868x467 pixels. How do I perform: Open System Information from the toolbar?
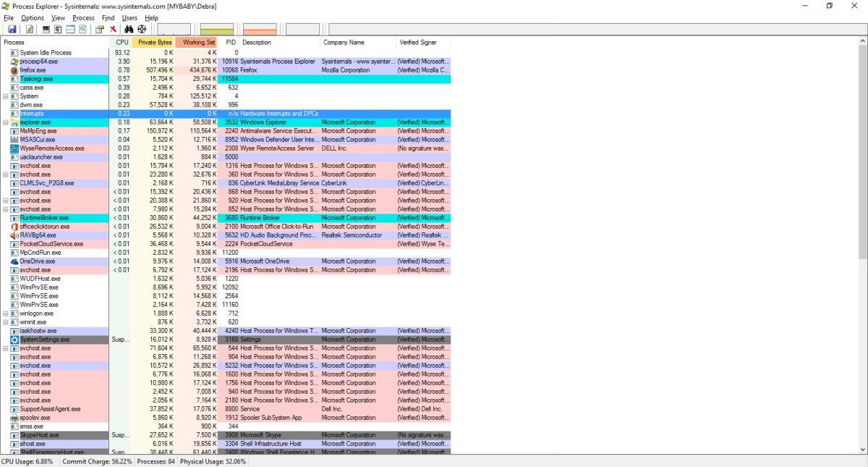point(46,29)
